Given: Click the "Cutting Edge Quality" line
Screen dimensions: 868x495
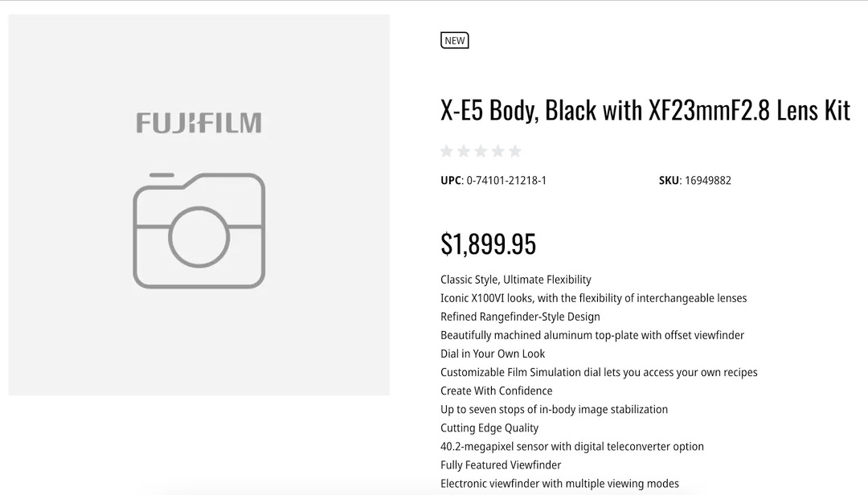Looking at the screenshot, I should click(489, 427).
